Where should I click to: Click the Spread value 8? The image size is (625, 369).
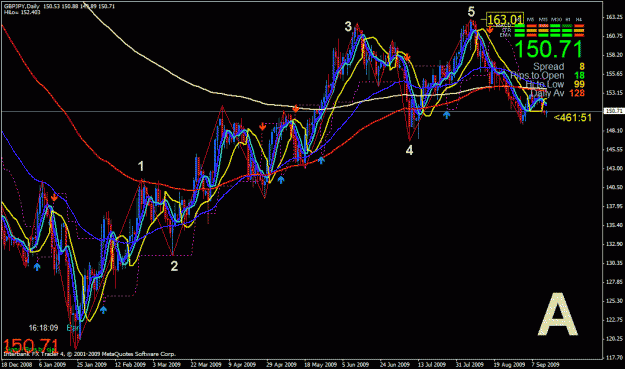pos(582,66)
